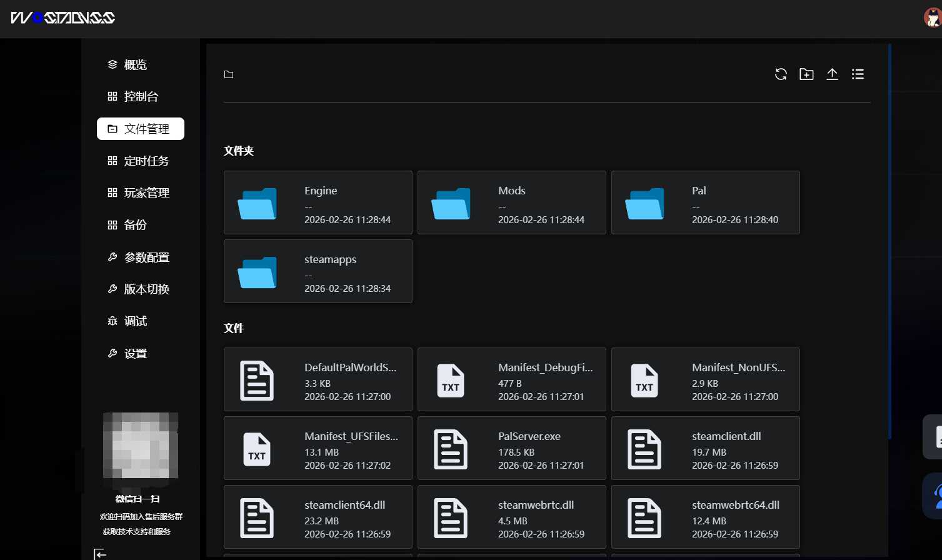The height and width of the screenshot is (560, 942).
Task: Select the steamclient64.dll file name
Action: click(x=344, y=505)
